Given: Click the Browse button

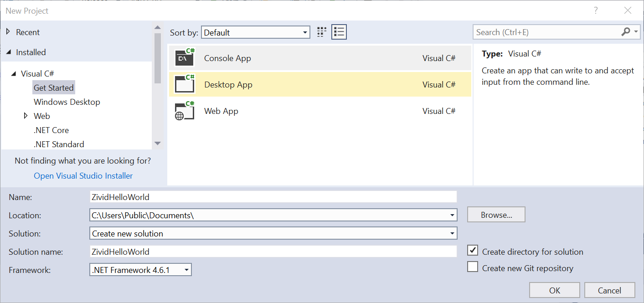Looking at the screenshot, I should 496,215.
